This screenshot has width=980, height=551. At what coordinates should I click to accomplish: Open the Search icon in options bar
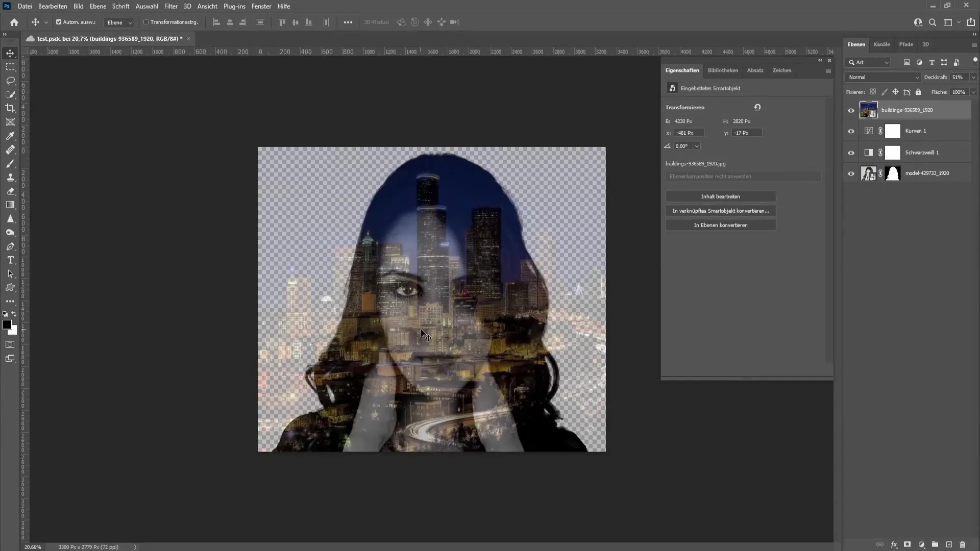933,22
